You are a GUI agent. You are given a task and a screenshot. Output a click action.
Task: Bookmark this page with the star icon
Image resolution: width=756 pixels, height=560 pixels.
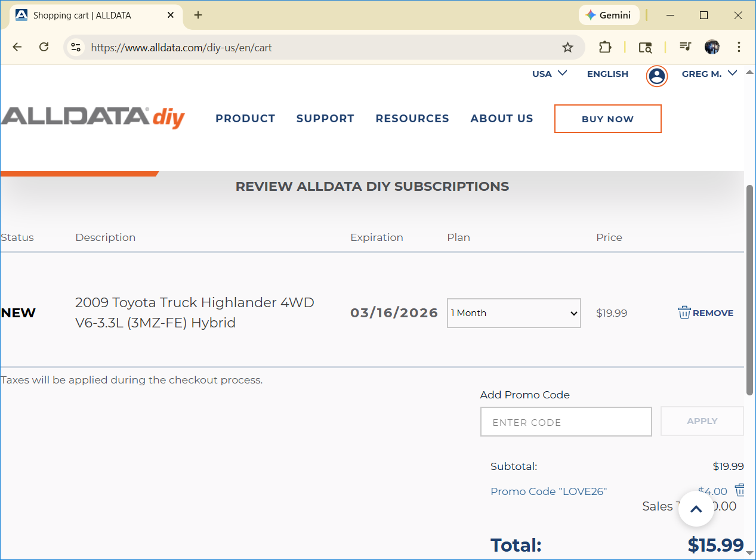pos(567,47)
